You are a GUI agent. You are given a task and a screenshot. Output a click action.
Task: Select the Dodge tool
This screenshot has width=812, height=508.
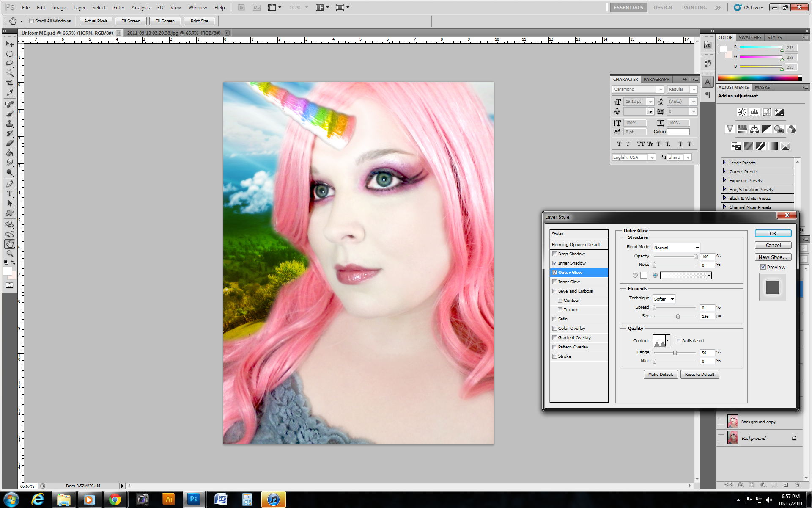click(x=10, y=172)
